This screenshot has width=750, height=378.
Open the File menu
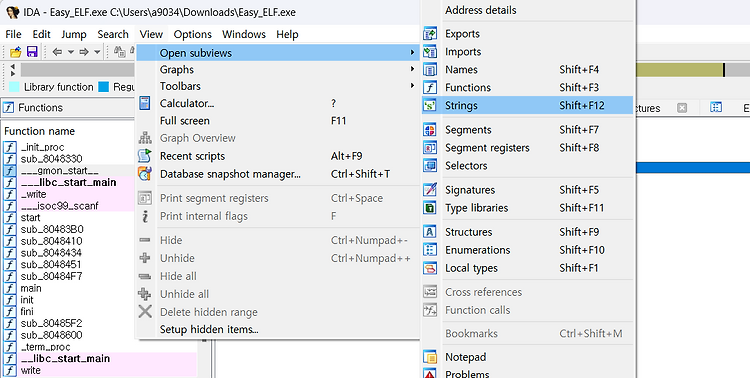[x=13, y=34]
